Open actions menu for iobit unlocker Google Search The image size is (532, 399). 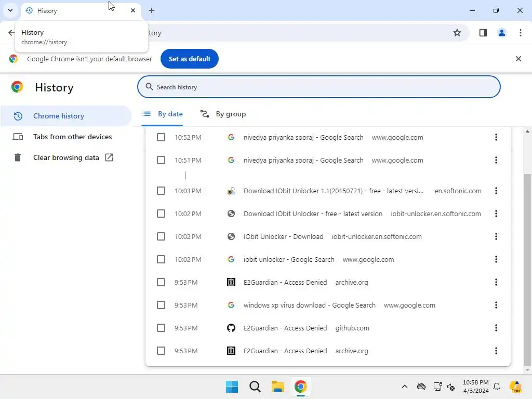pyautogui.click(x=496, y=260)
